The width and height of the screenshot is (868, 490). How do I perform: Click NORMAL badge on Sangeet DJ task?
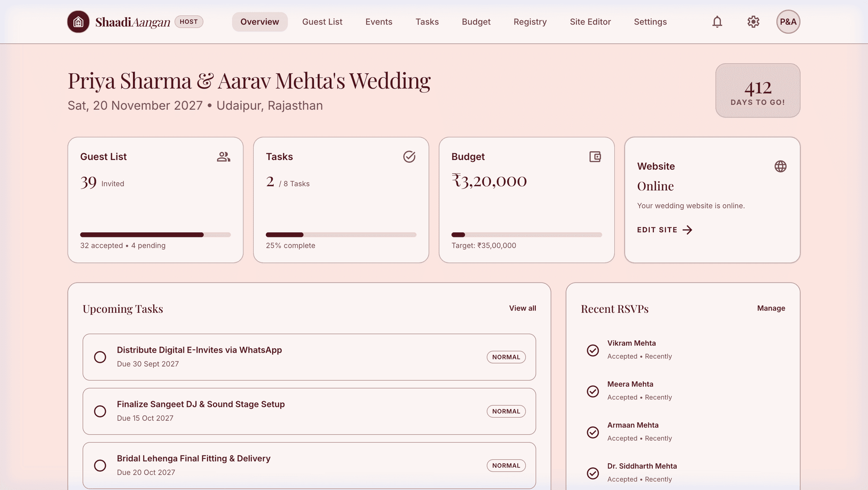point(506,411)
